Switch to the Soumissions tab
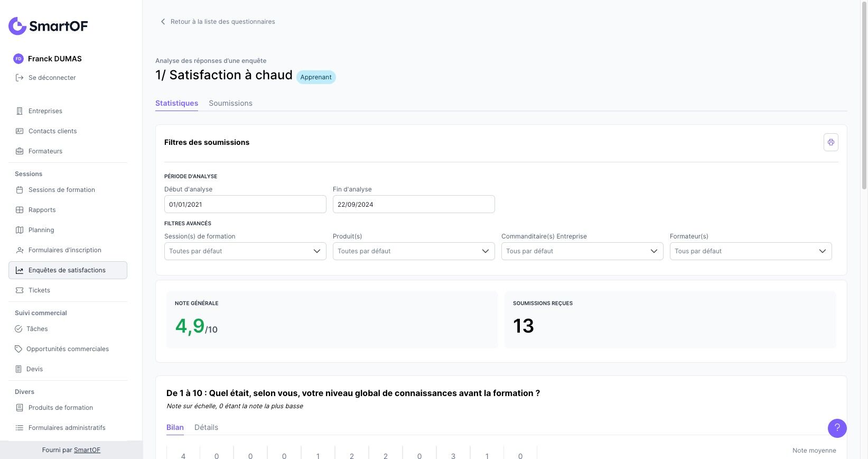 click(x=230, y=103)
